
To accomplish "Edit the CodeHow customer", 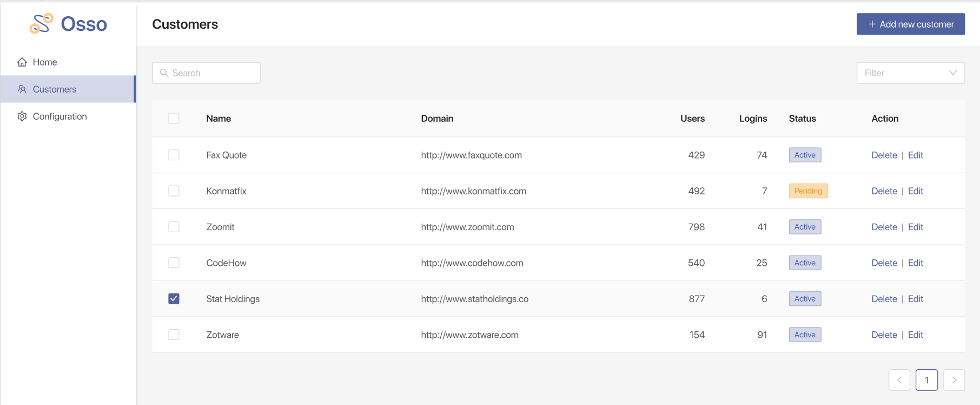I will point(915,263).
